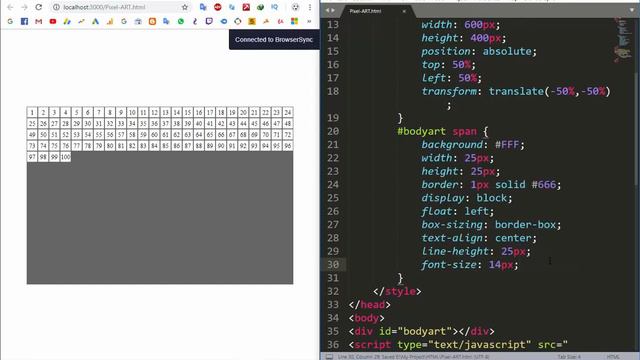Open the YouTube bookmark

coord(53,21)
